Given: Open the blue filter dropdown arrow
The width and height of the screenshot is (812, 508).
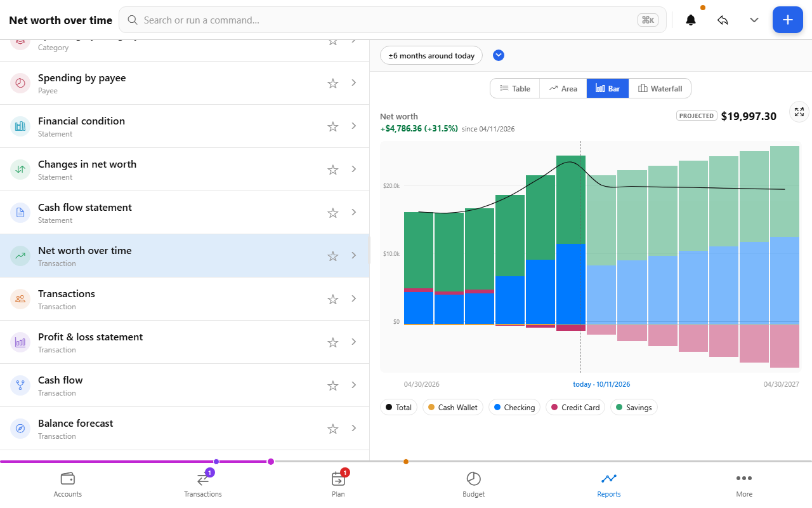Looking at the screenshot, I should 499,55.
